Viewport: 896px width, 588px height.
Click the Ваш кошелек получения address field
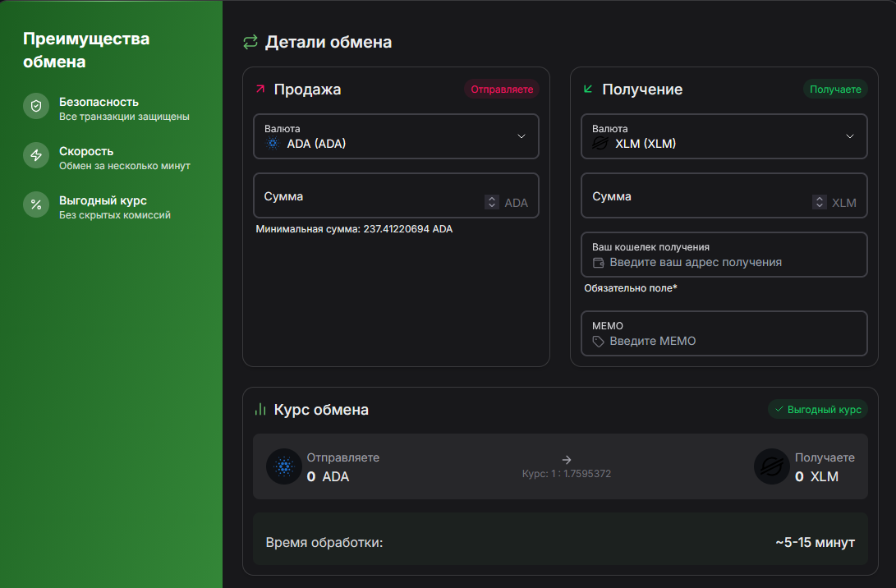point(724,262)
